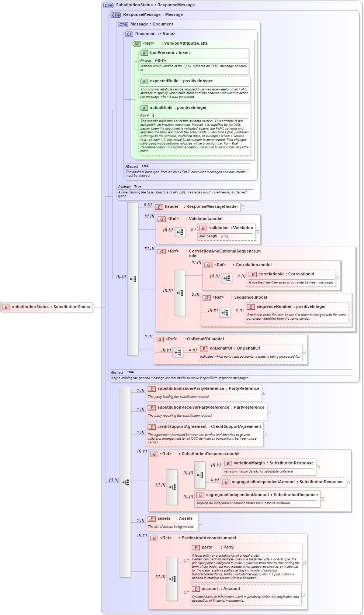Click the G icon of Correlation.model
This screenshot has width=364, height=615.
(x=208, y=265)
